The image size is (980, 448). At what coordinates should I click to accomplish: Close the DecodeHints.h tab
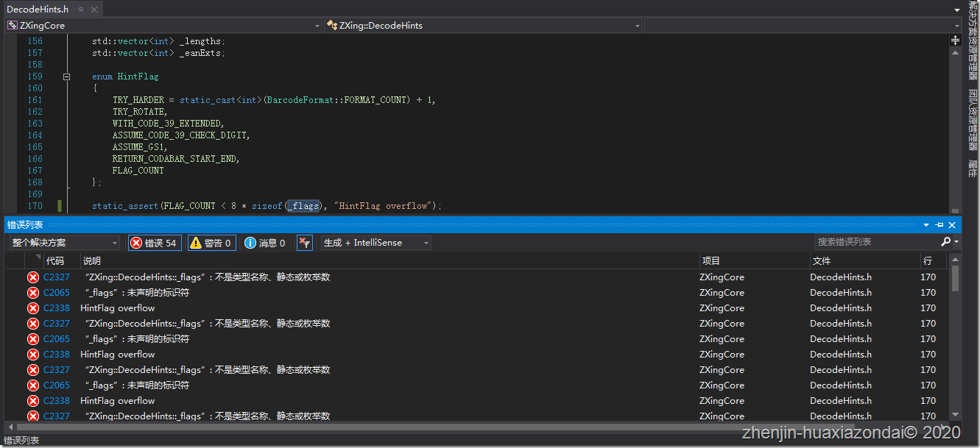point(94,10)
